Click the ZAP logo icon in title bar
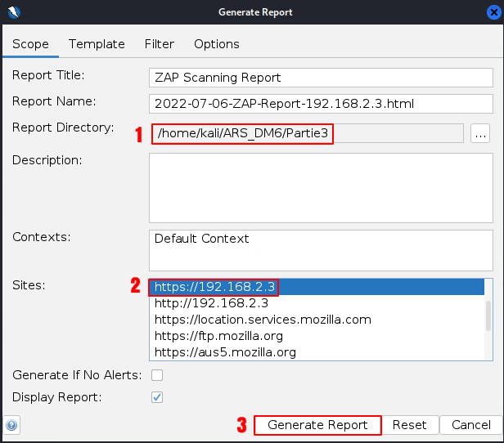504x443 pixels. click(x=12, y=12)
